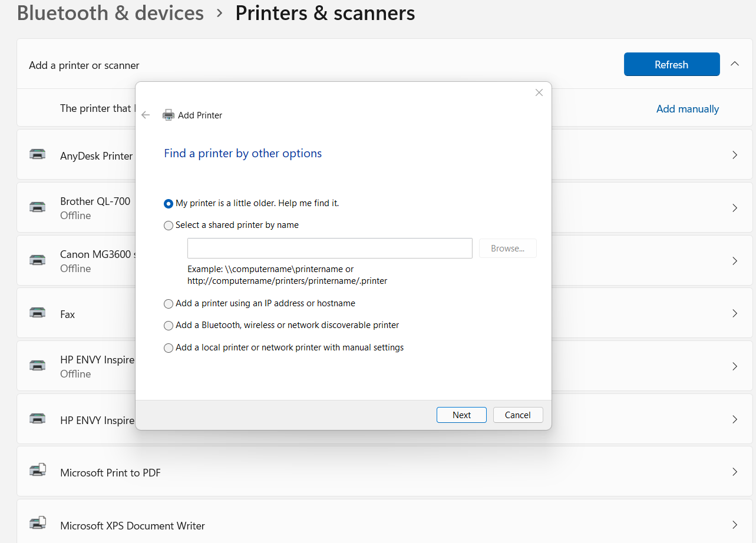The width and height of the screenshot is (756, 543).
Task: Collapse the Add a printer or scanner section
Action: coord(735,64)
